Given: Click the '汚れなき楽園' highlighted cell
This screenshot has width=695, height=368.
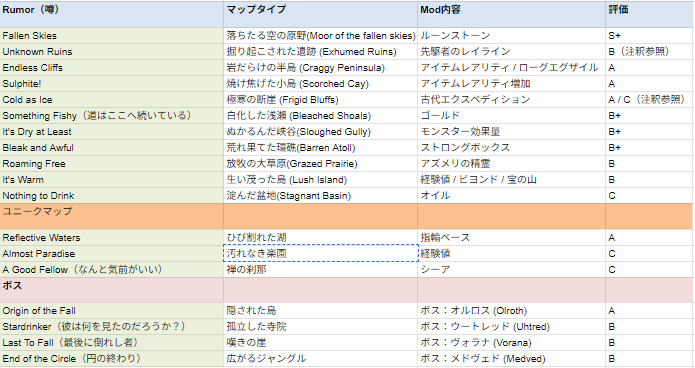Looking at the screenshot, I should (x=320, y=254).
